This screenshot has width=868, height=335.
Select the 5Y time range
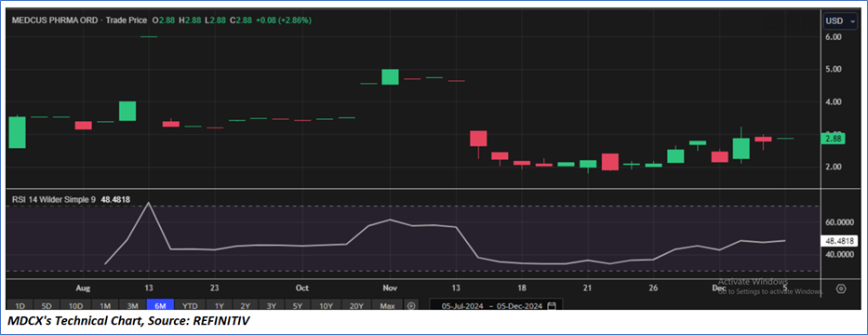click(298, 305)
